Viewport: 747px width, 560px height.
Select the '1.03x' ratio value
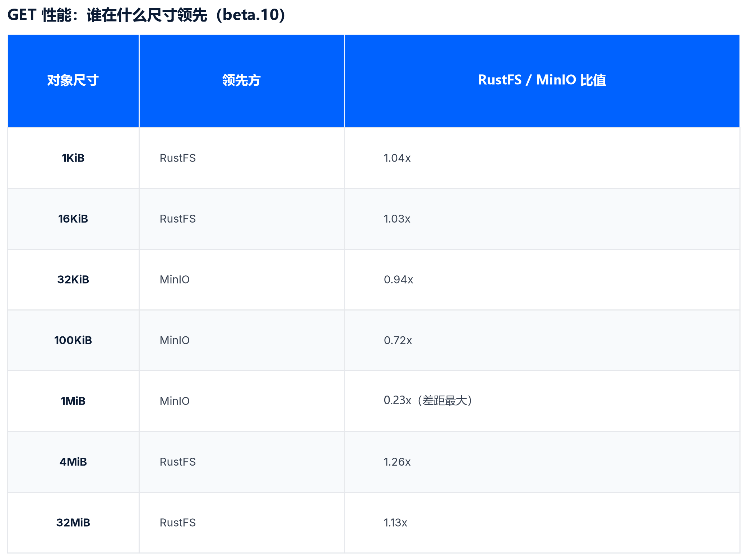pyautogui.click(x=397, y=219)
